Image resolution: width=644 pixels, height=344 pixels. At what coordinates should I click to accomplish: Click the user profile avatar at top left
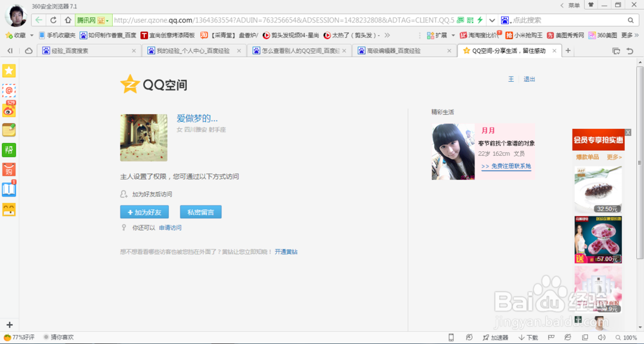(15, 15)
